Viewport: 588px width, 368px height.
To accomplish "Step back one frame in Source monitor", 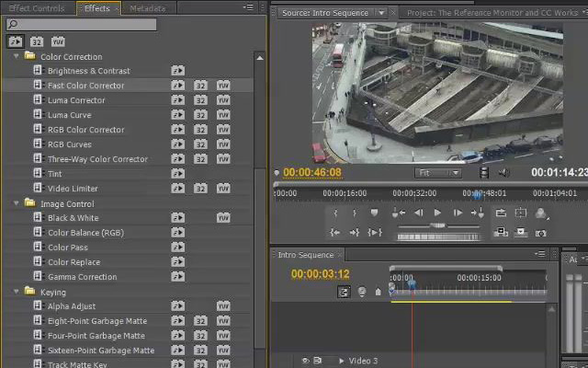I will pyautogui.click(x=419, y=213).
